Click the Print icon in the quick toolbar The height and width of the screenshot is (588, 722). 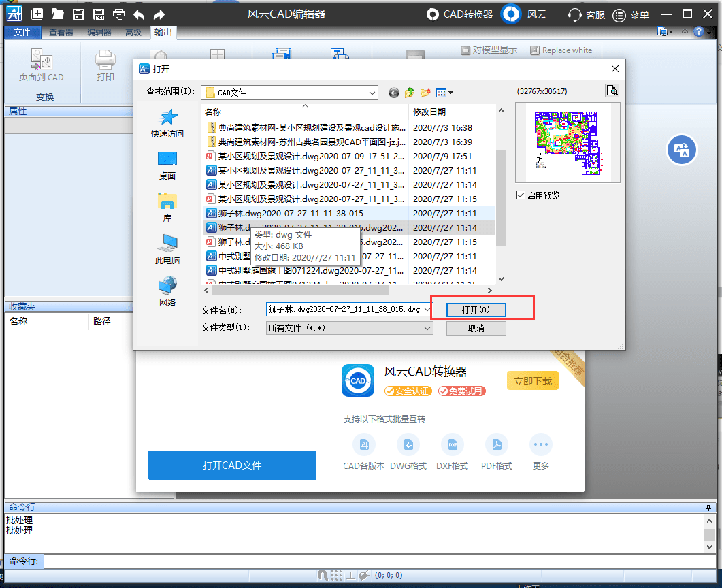[120, 13]
